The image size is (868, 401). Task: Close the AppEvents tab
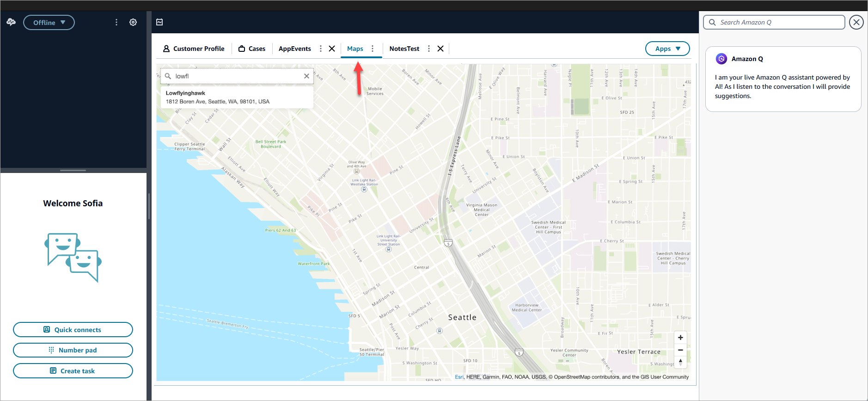click(332, 49)
